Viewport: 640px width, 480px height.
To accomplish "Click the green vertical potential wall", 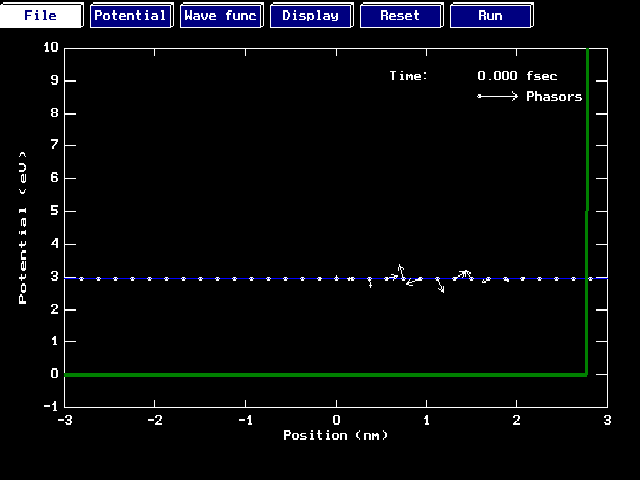I will pos(587,211).
